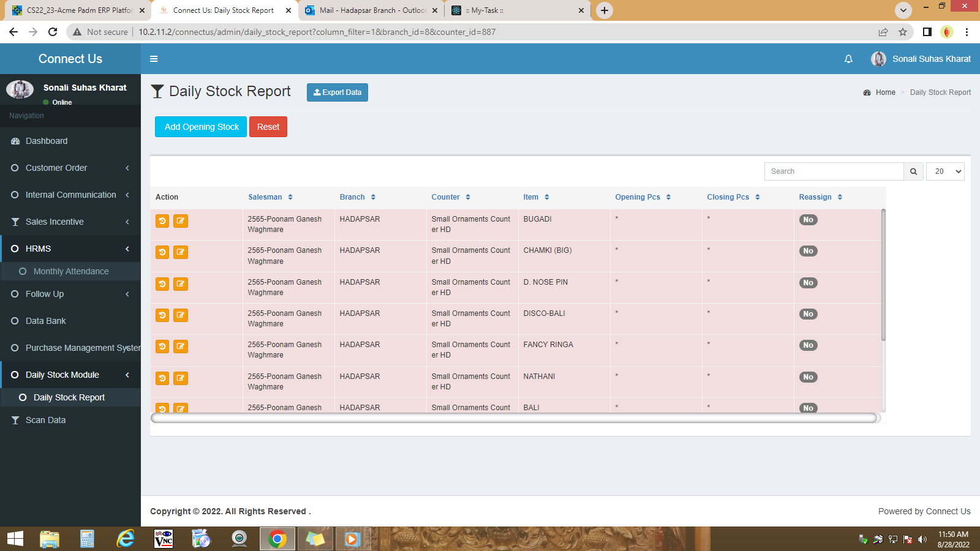Click the browser reload icon
This screenshot has height=551, width=980.
pos(53,32)
